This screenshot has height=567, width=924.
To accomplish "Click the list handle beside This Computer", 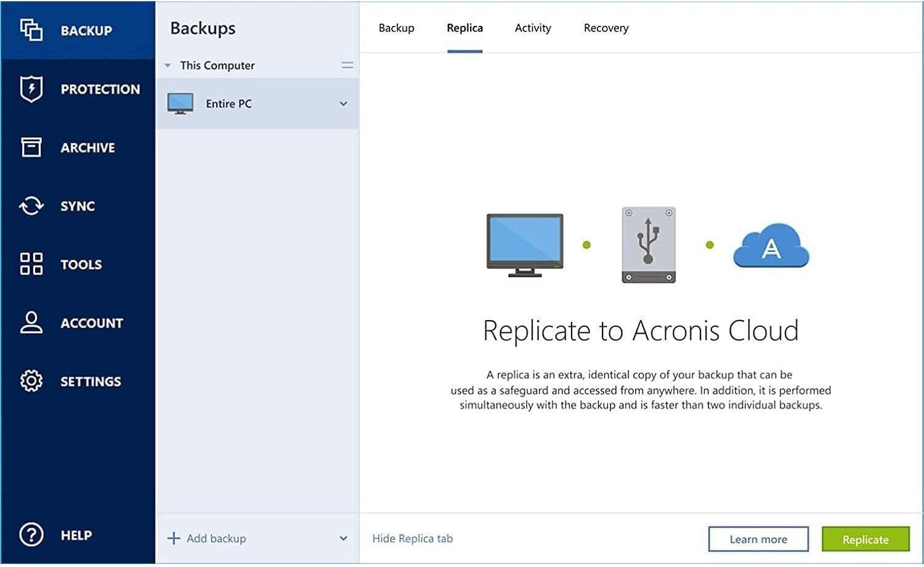I will 347,65.
